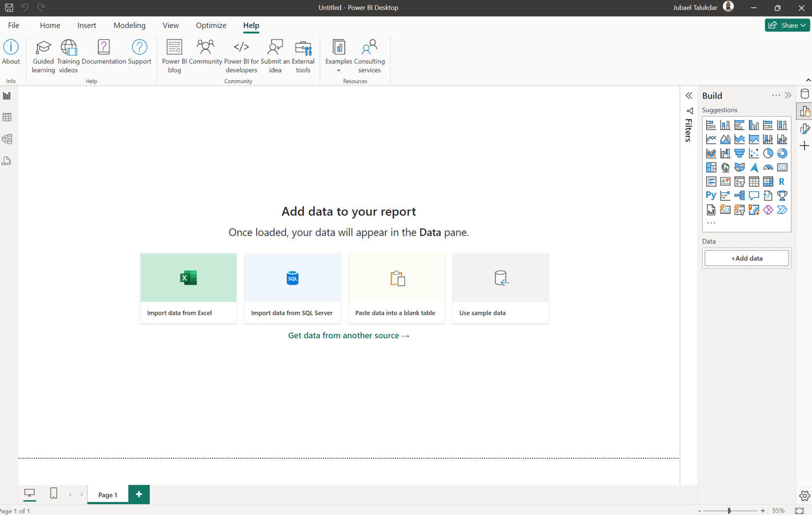Toggle the Data pane cylinder icon
The width and height of the screenshot is (812, 515).
[x=805, y=94]
